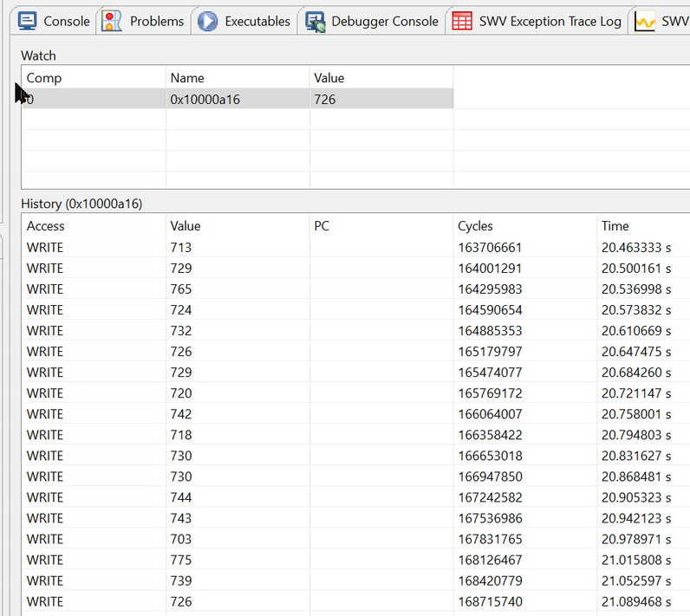The width and height of the screenshot is (690, 616).
Task: Click the SWV graph icon in tab bar
Action: 645,22
